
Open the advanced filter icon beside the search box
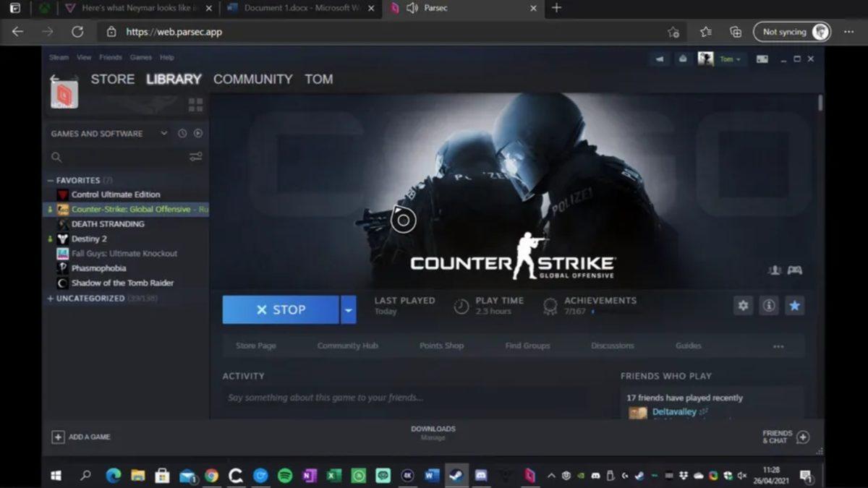[196, 155]
